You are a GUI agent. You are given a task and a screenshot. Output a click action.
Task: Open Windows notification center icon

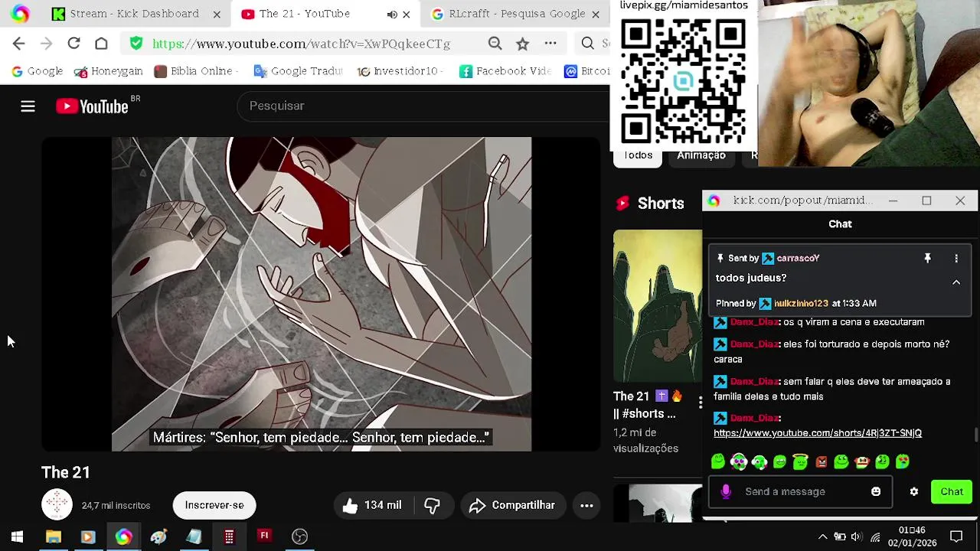(x=956, y=537)
